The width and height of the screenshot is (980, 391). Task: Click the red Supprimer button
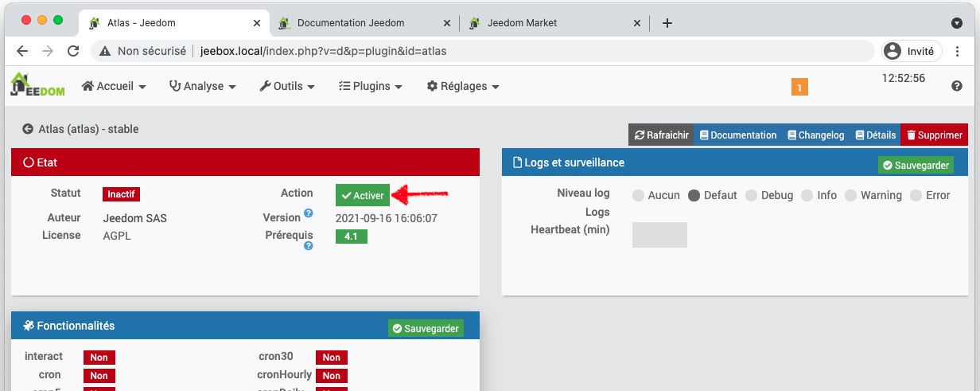[934, 135]
